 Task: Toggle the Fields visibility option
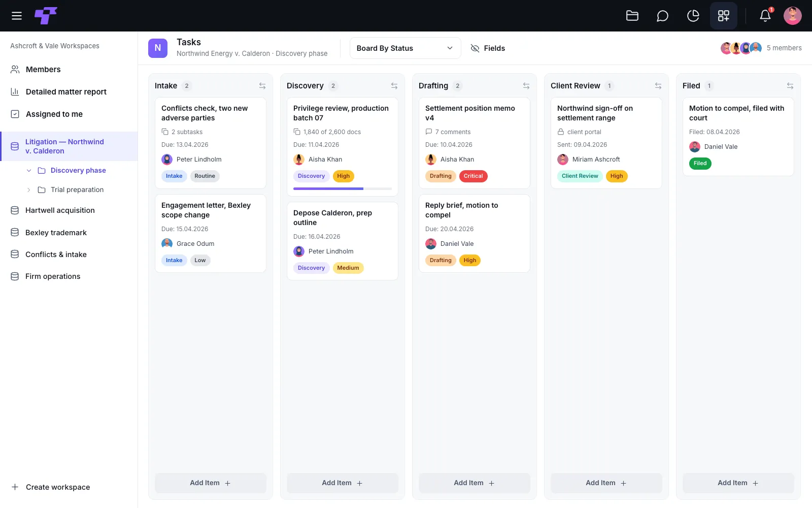488,48
